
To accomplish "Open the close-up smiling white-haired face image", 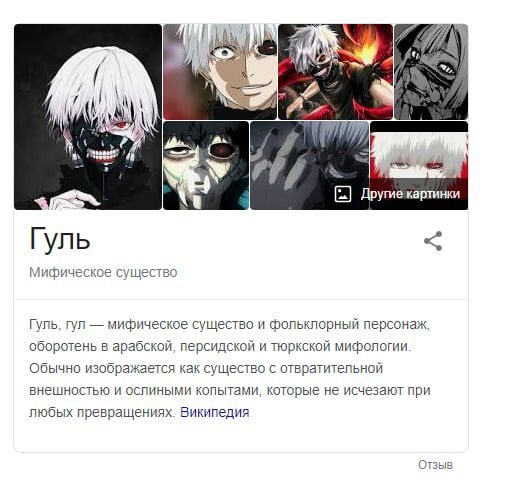I will coord(220,72).
